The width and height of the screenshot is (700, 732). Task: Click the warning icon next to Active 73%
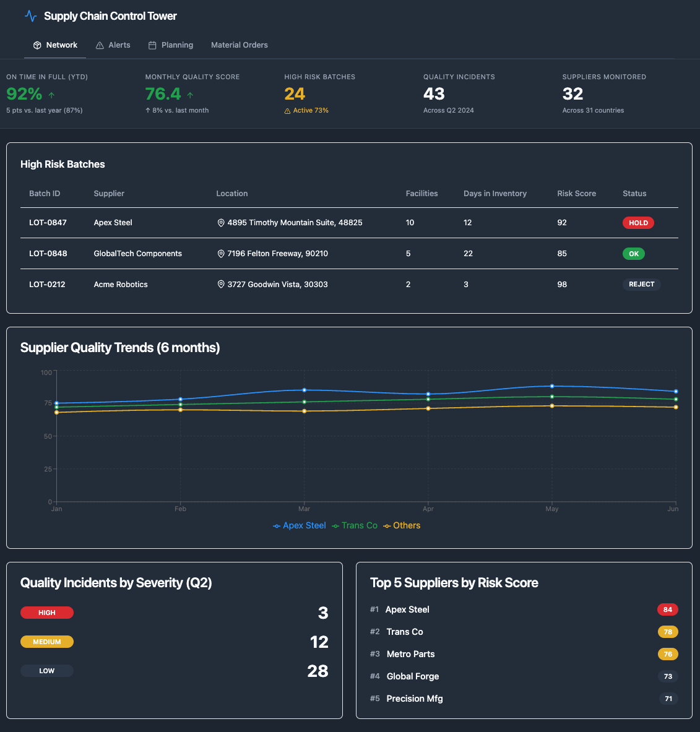click(x=287, y=111)
